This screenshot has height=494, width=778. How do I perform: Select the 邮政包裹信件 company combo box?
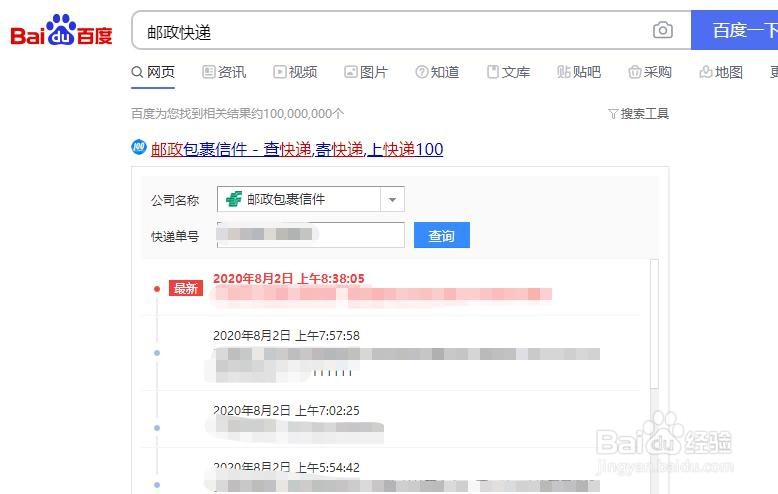[311, 199]
